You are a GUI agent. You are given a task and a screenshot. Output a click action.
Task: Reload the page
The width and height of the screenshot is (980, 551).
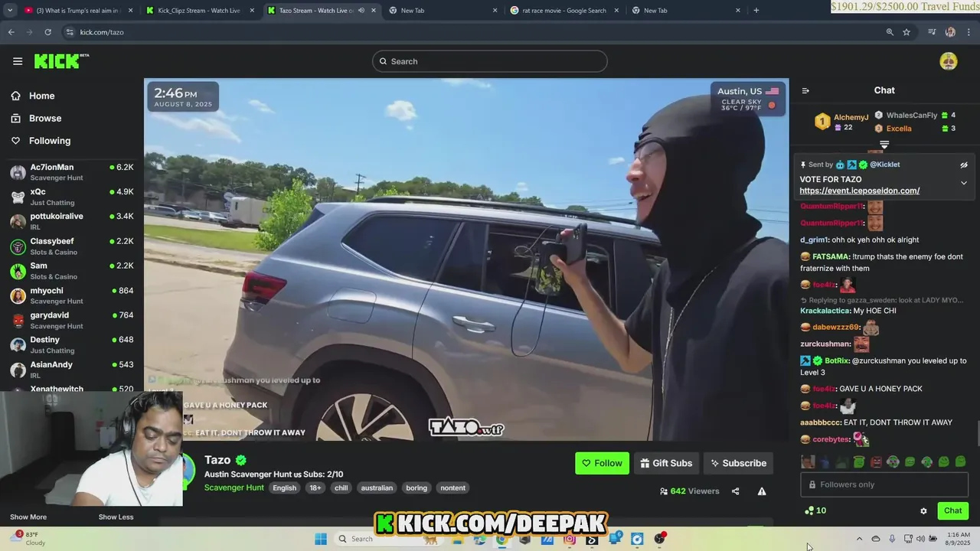(x=47, y=32)
